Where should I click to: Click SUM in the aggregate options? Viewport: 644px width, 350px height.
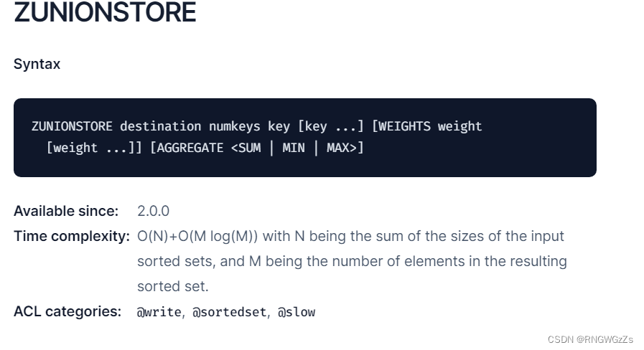pos(249,148)
